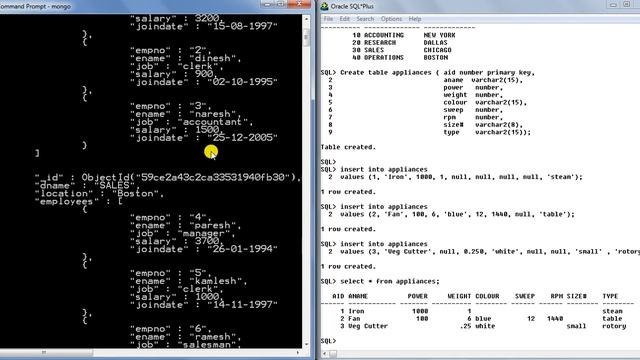
Task: Click the Iron row in query results
Action: click(481, 311)
